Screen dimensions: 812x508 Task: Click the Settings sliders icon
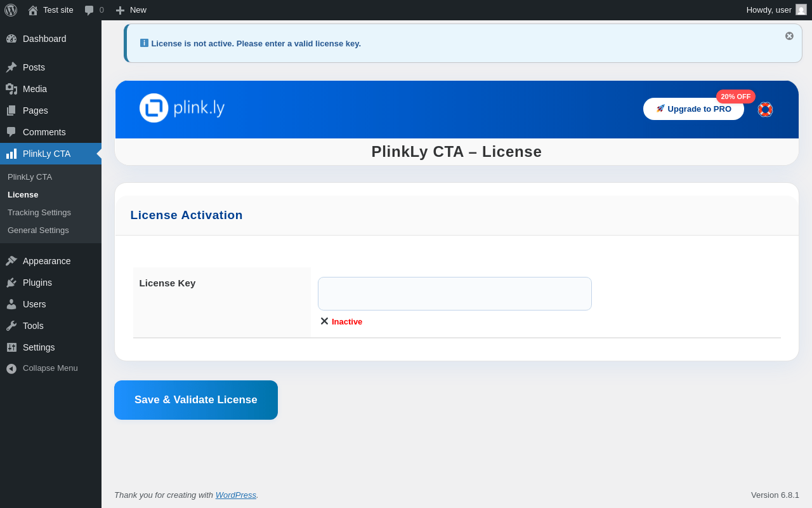click(11, 347)
